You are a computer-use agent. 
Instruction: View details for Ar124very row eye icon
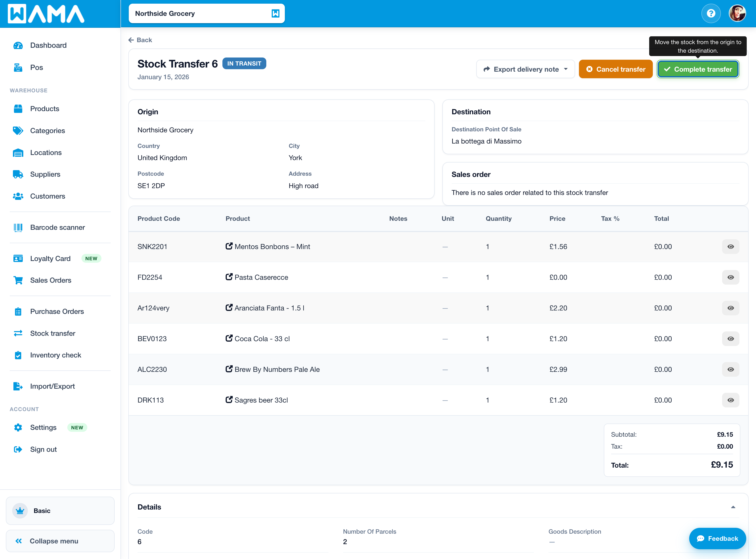pyautogui.click(x=731, y=308)
